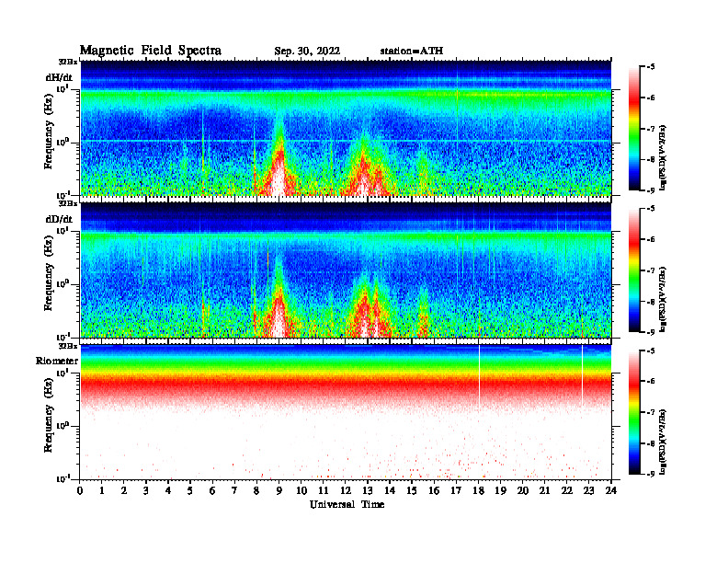Click the hour 10 tick label
The height and width of the screenshot is (563, 728).
301,491
